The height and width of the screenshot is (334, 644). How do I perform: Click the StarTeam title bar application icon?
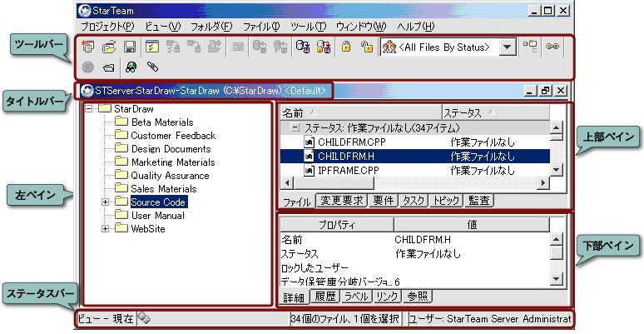[85, 10]
